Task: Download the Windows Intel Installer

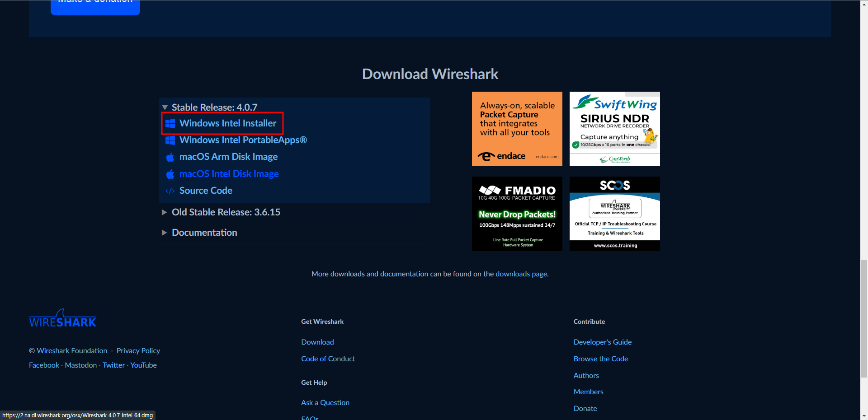Action: (227, 123)
